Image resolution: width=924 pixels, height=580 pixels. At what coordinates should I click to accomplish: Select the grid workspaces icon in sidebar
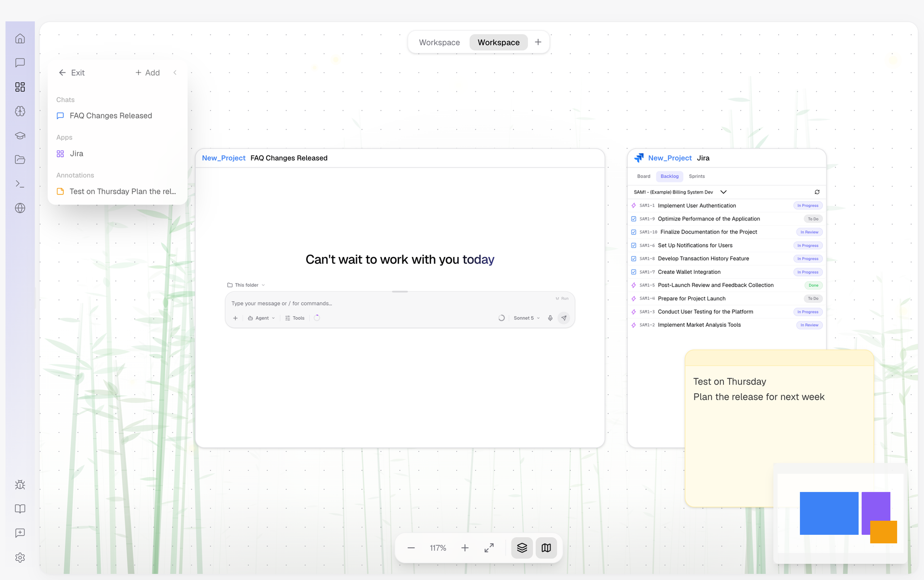pyautogui.click(x=20, y=87)
